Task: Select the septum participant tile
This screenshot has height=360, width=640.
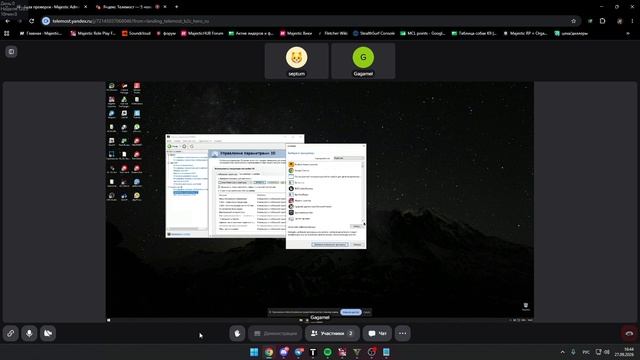Action: (x=297, y=61)
